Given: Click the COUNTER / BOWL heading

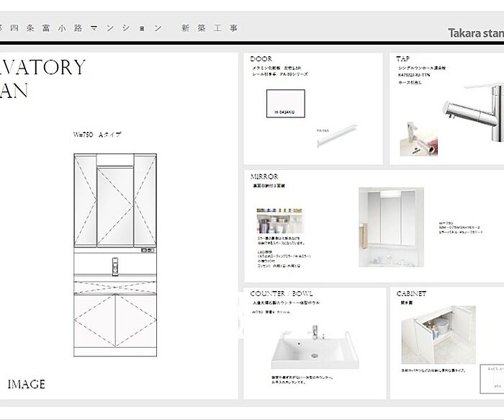Looking at the screenshot, I should [282, 294].
